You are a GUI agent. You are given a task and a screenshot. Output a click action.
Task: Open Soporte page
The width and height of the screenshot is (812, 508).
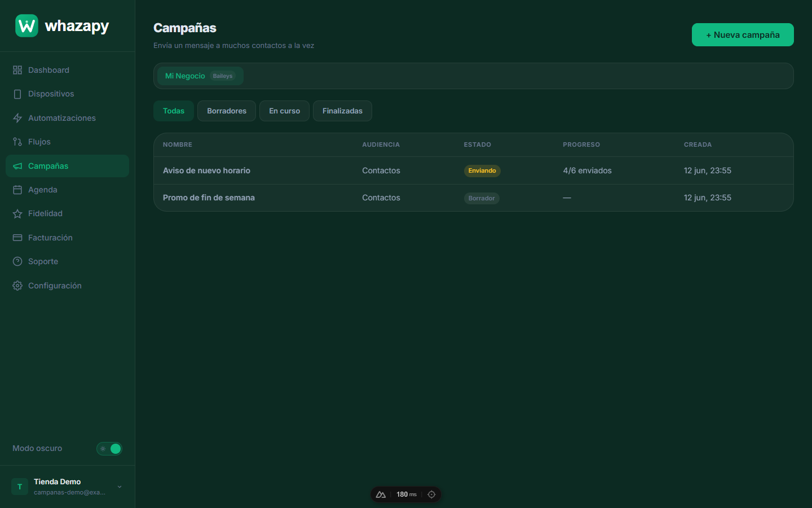coord(67,261)
